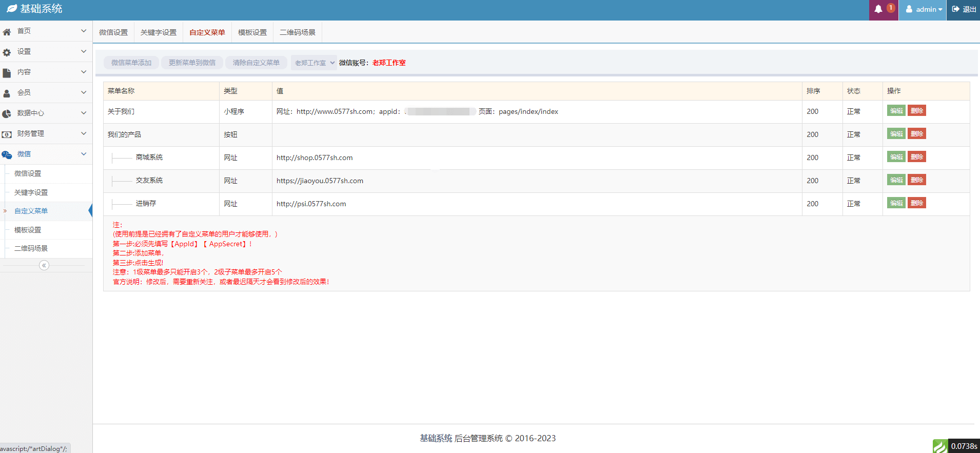The image size is (980, 453).
Task: Collapse the sidebar with double-arrow button
Action: (44, 265)
